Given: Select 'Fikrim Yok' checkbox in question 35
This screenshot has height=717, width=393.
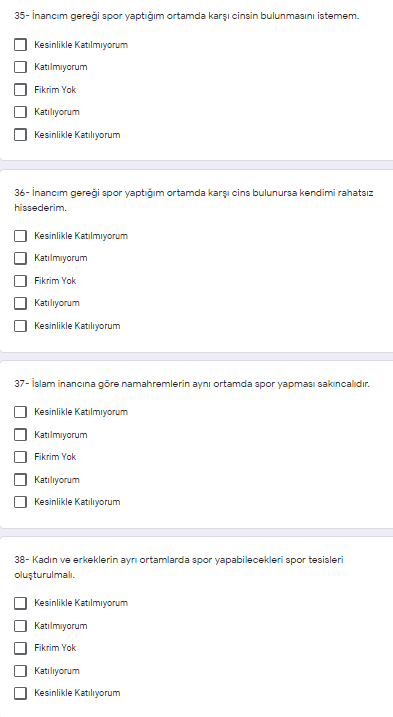Looking at the screenshot, I should 20,90.
